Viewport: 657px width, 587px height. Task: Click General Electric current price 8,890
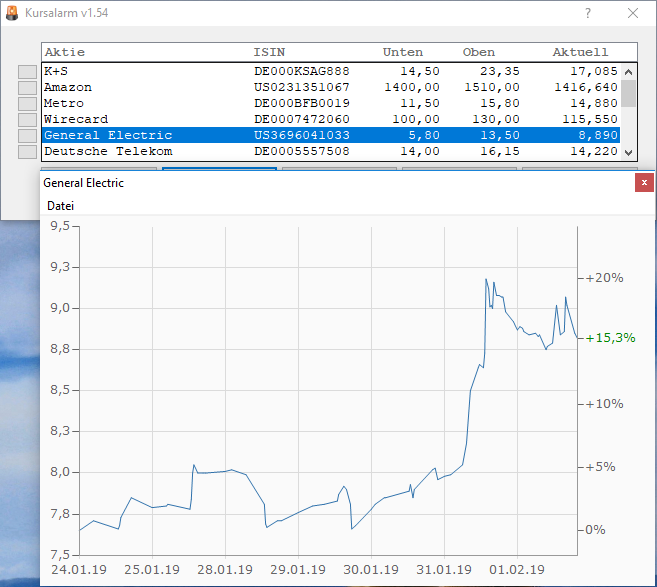click(598, 135)
